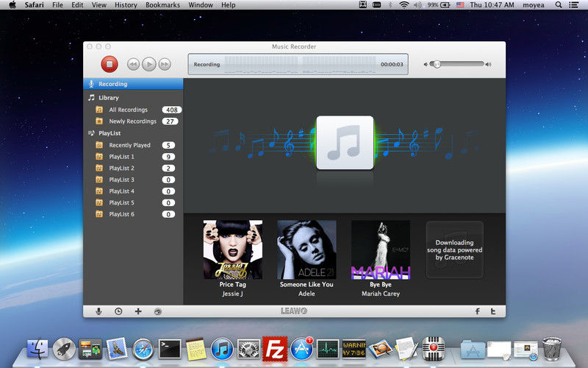Click the Jessie J artist name

click(232, 294)
